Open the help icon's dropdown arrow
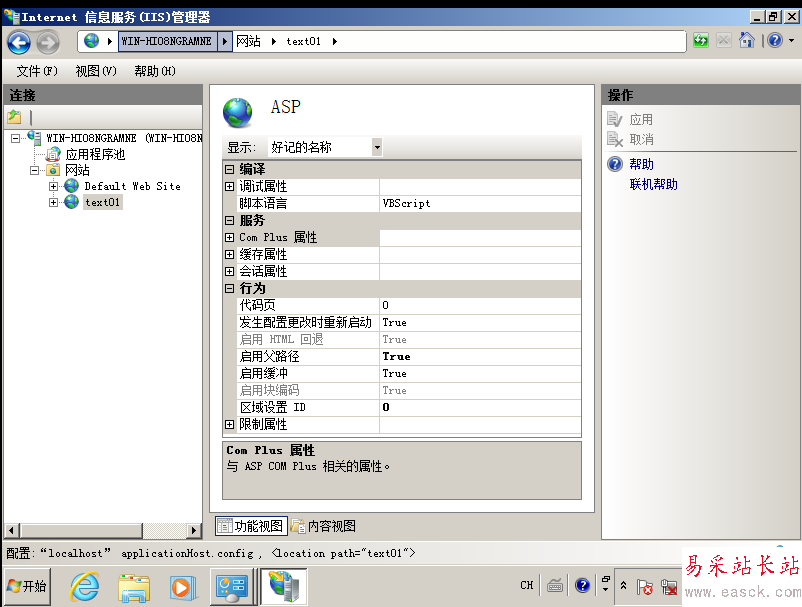The height and width of the screenshot is (607, 802). pos(791,40)
